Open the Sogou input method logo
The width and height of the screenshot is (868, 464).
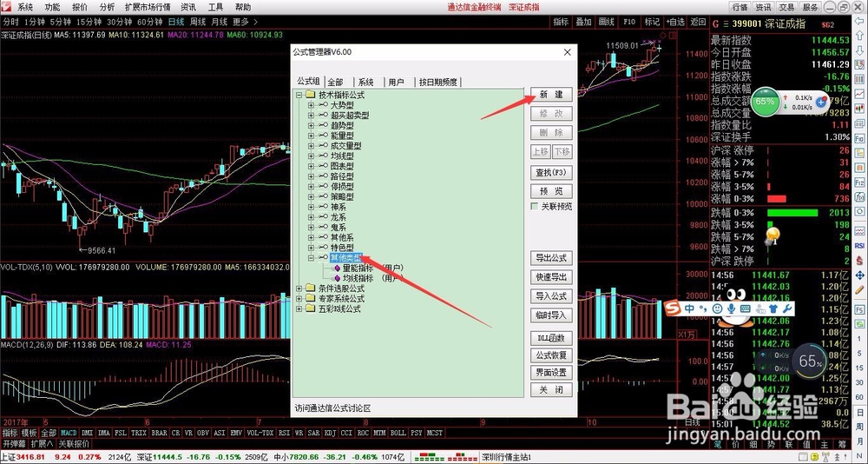tap(672, 308)
